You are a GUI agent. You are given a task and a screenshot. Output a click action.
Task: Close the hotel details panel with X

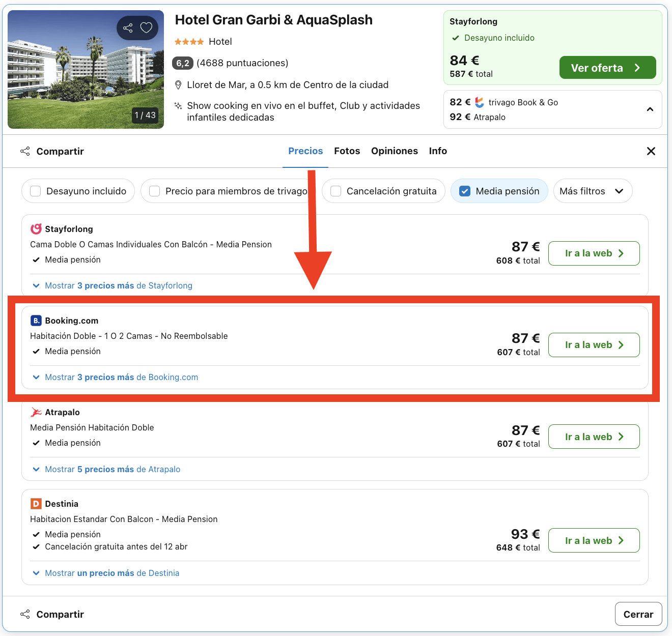click(x=651, y=151)
